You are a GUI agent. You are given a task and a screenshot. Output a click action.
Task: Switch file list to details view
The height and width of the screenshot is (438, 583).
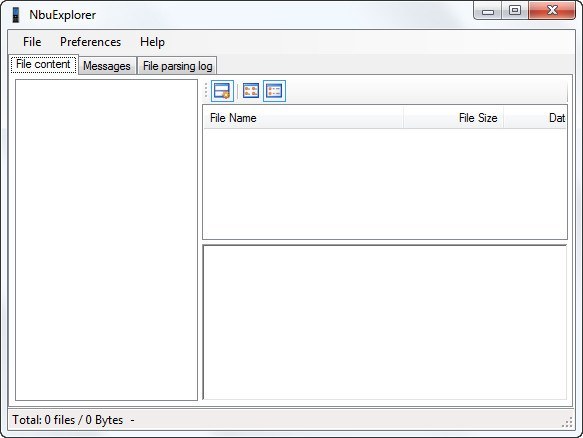(274, 91)
